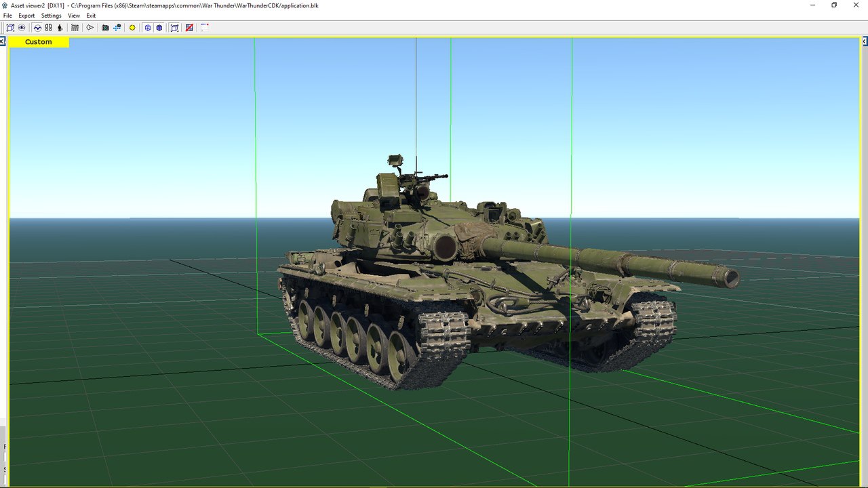Close the Asset viewer2 window
This screenshot has width=868, height=488.
856,5
